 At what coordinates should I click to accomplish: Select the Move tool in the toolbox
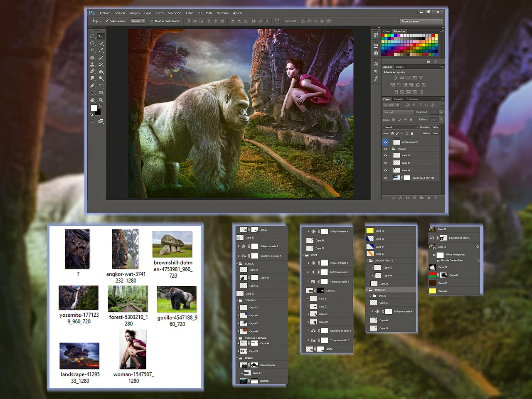101,36
